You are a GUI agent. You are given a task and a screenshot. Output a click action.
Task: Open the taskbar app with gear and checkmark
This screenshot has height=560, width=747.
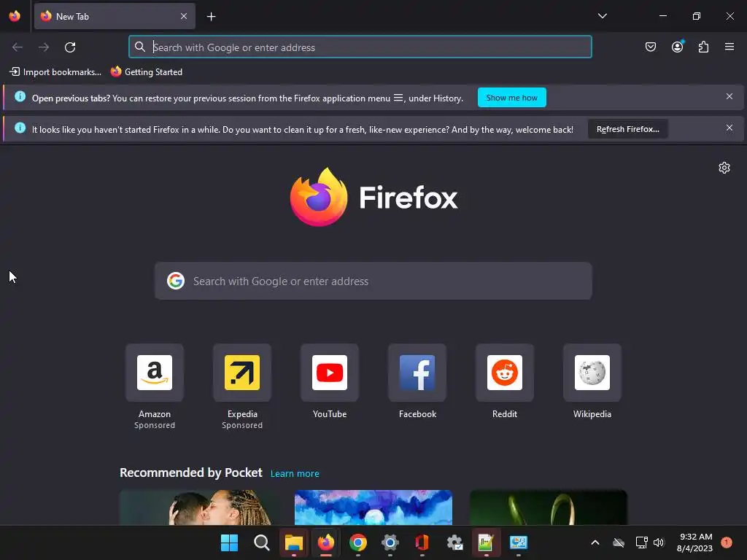coord(454,542)
